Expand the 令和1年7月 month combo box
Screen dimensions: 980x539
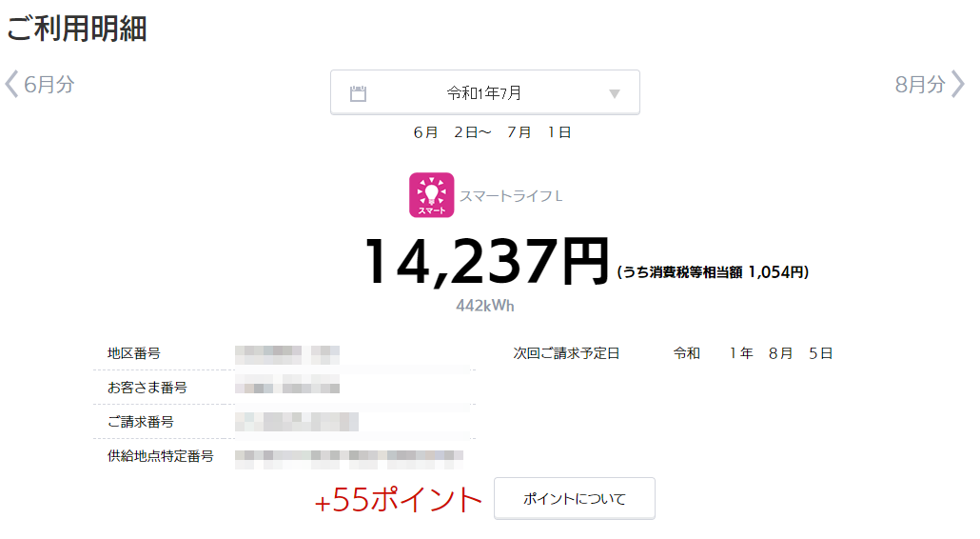click(x=485, y=92)
